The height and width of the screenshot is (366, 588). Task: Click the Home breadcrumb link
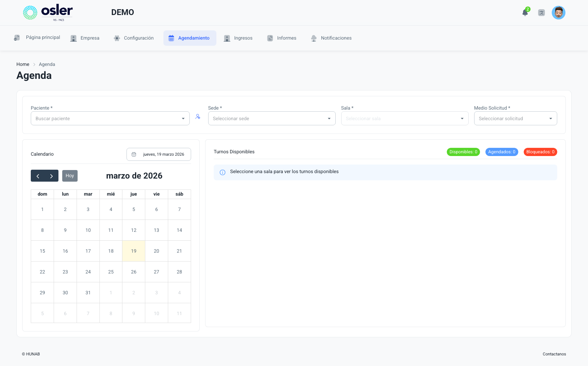click(x=23, y=64)
